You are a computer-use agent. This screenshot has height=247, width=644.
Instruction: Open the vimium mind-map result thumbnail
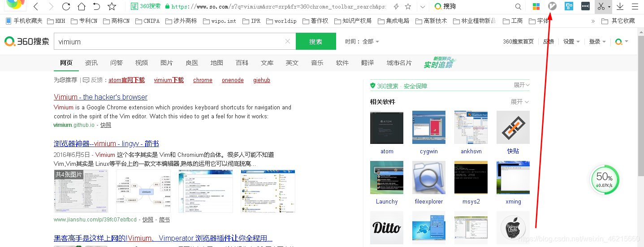(143, 191)
